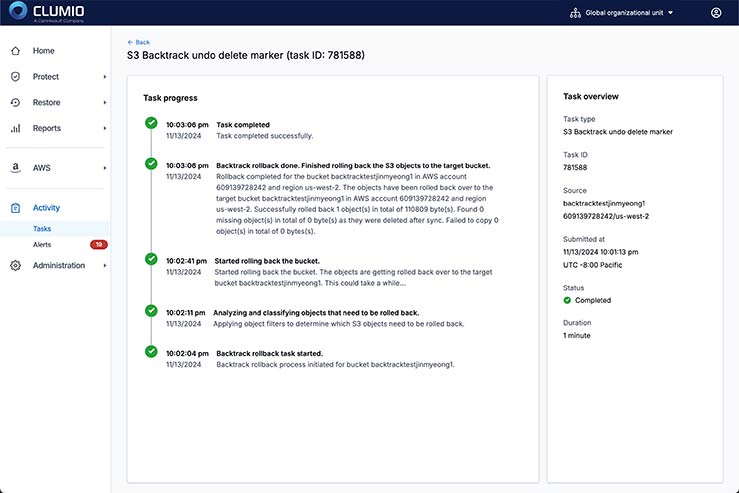Click the Administration gear icon
The height and width of the screenshot is (493, 739).
(x=15, y=266)
